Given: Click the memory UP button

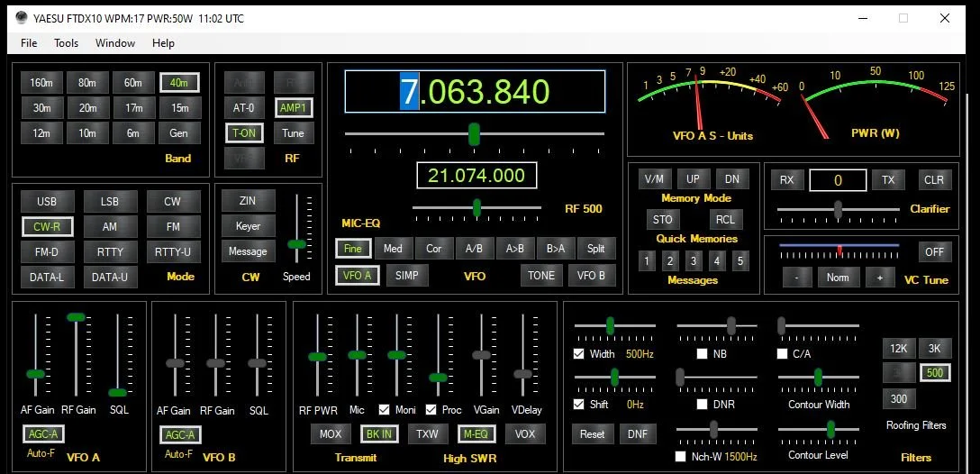Looking at the screenshot, I should point(694,178).
